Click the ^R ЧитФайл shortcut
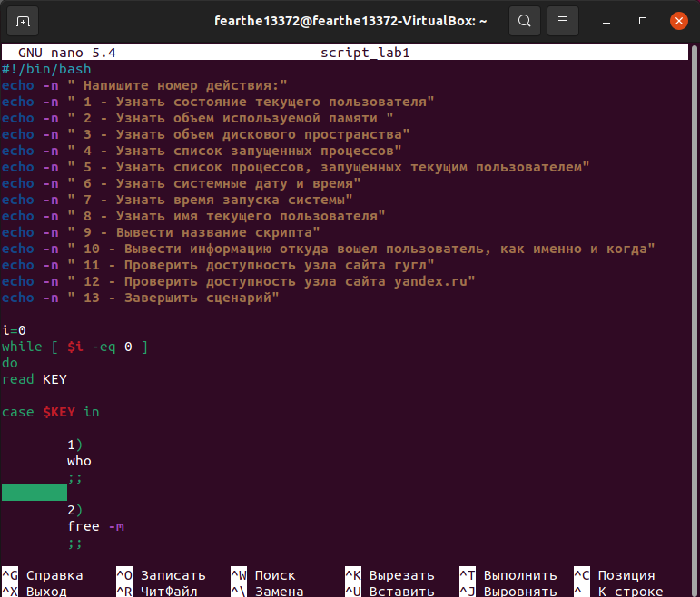 point(157,591)
